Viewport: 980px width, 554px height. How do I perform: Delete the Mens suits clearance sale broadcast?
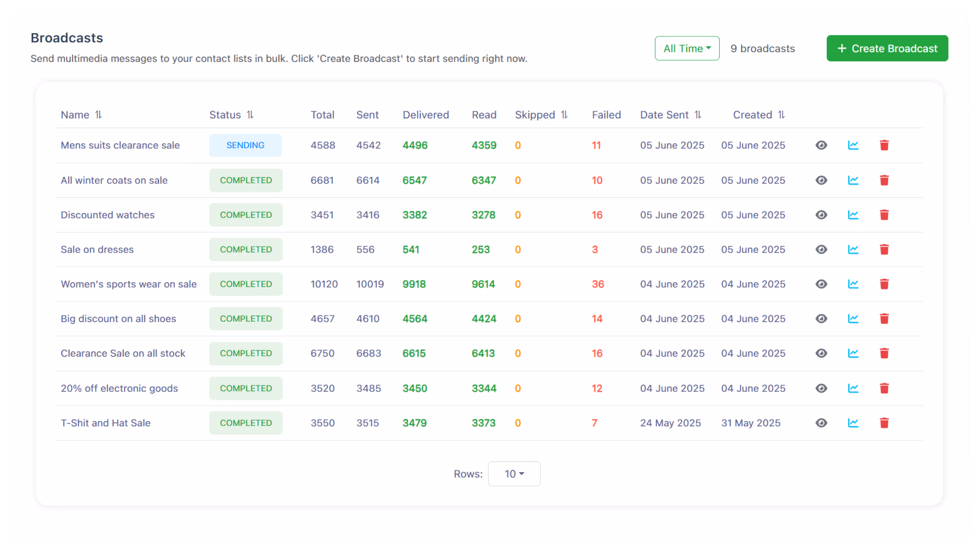(x=884, y=145)
